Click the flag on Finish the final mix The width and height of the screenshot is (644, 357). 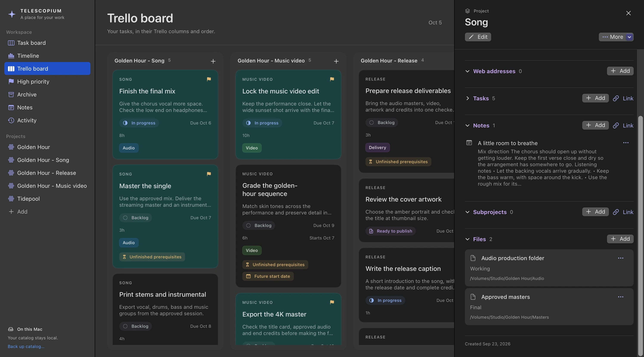(209, 79)
